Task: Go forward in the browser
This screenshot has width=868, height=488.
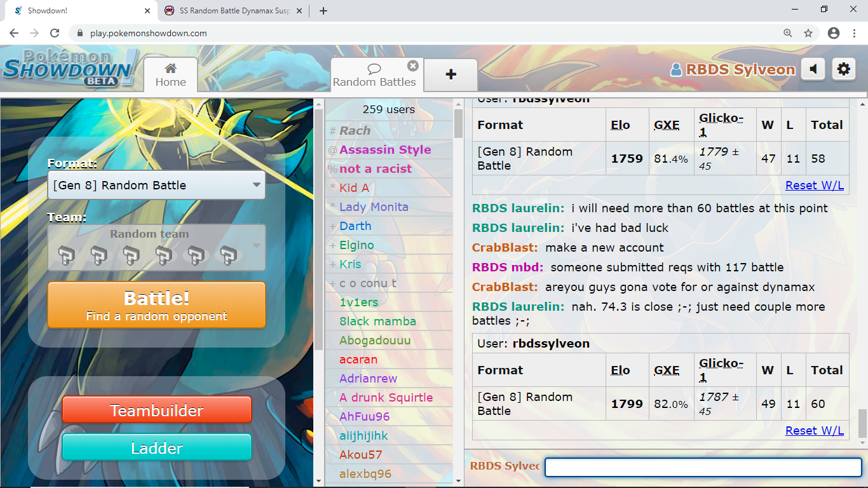Action: pos(34,33)
